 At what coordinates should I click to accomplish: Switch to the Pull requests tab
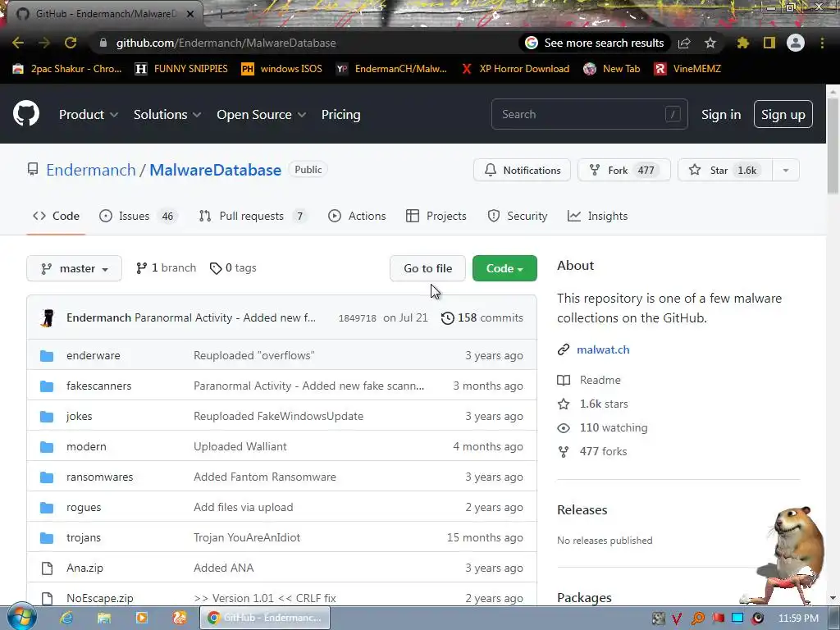pyautogui.click(x=253, y=216)
